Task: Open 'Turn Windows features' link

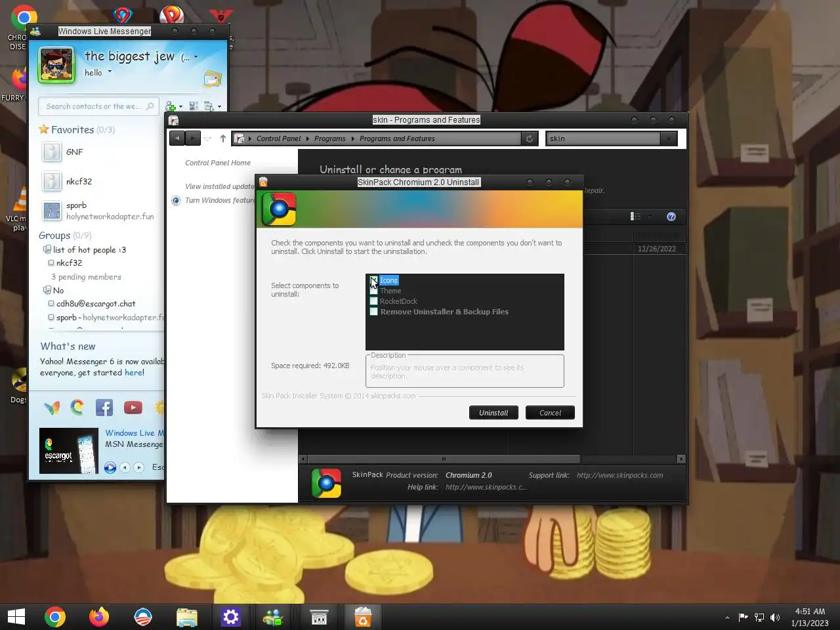Action: coord(220,200)
